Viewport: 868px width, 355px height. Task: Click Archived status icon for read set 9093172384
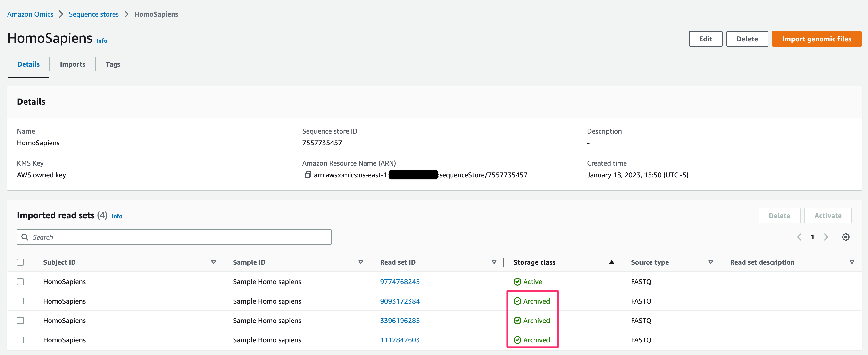(517, 301)
